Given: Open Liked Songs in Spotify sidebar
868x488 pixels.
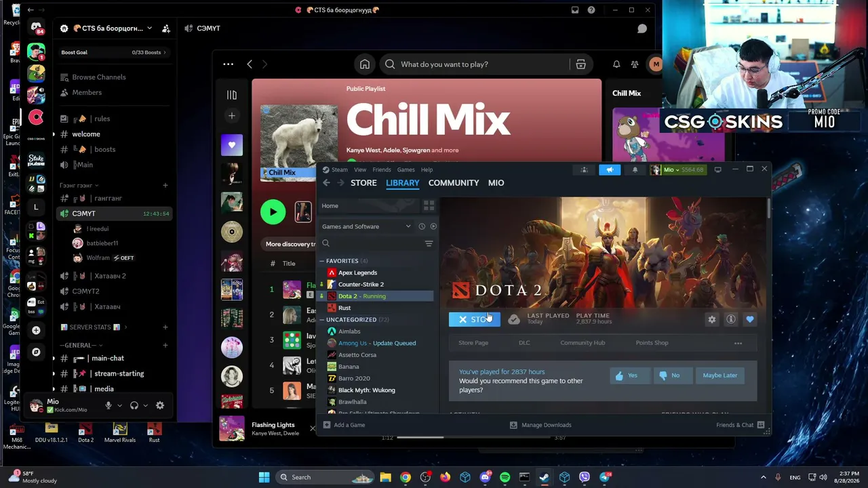Looking at the screenshot, I should [x=232, y=145].
